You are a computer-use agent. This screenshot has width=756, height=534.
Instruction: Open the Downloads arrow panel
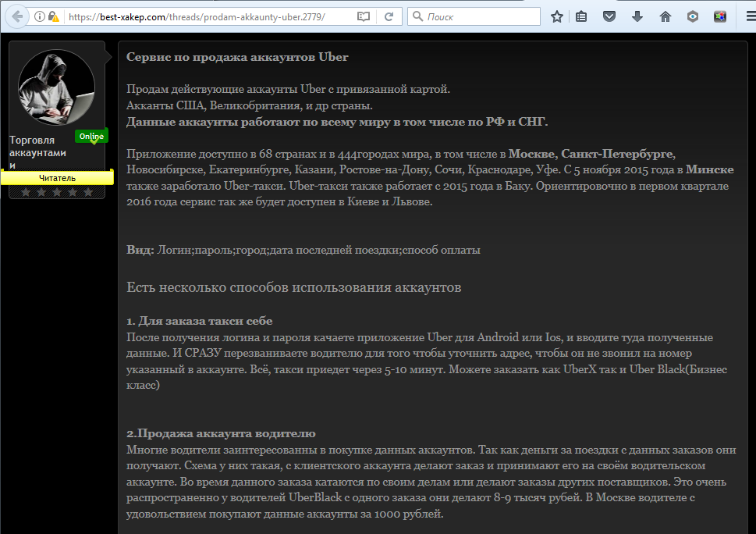(637, 17)
